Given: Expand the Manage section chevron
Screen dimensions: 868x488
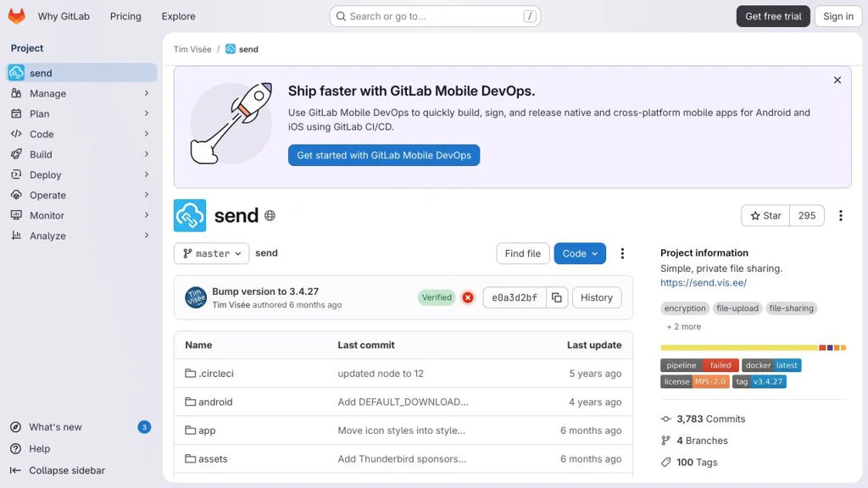Looking at the screenshot, I should 146,93.
